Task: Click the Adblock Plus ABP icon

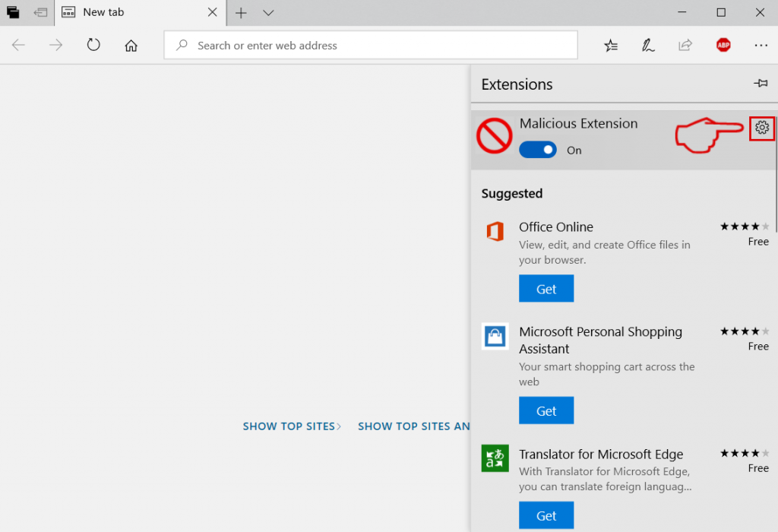Action: click(x=723, y=46)
